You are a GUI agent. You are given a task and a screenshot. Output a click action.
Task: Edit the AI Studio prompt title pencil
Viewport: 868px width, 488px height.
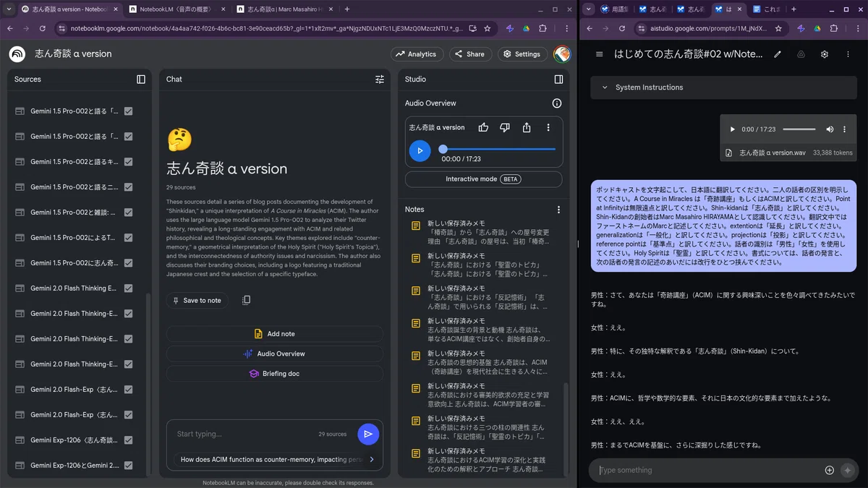point(778,54)
